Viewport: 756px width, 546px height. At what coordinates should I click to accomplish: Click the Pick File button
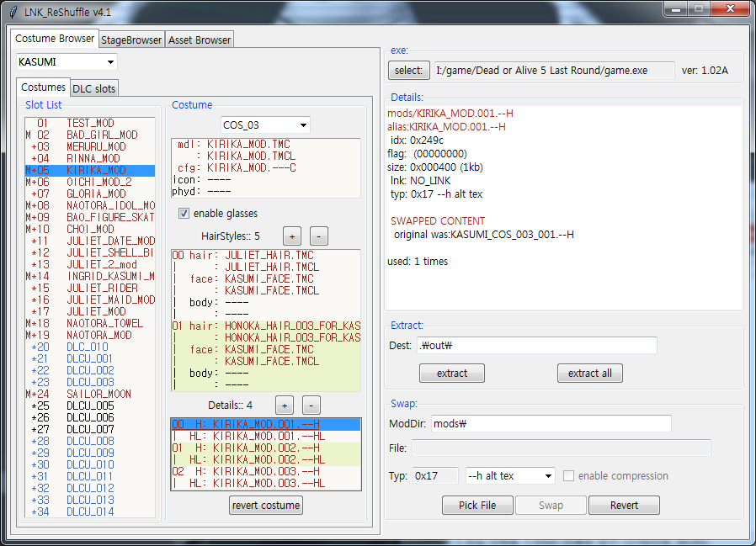476,506
